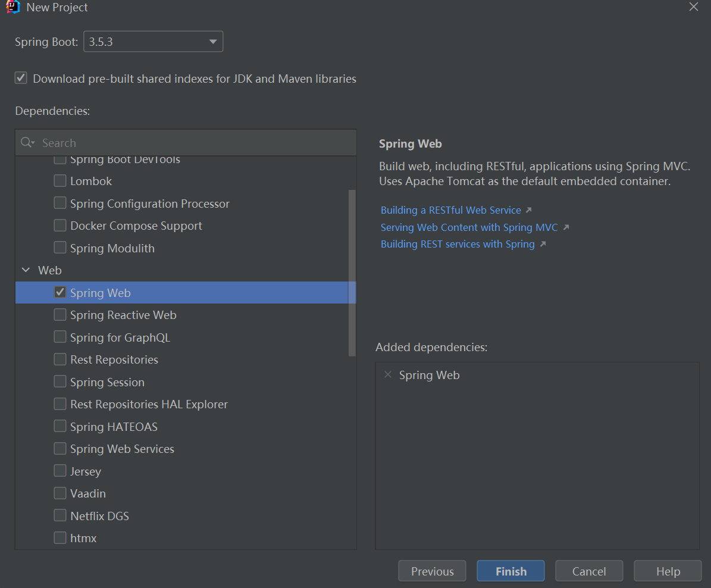The width and height of the screenshot is (711, 588).
Task: Toggle Download pre-built shared indexes checkbox
Action: coord(21,78)
